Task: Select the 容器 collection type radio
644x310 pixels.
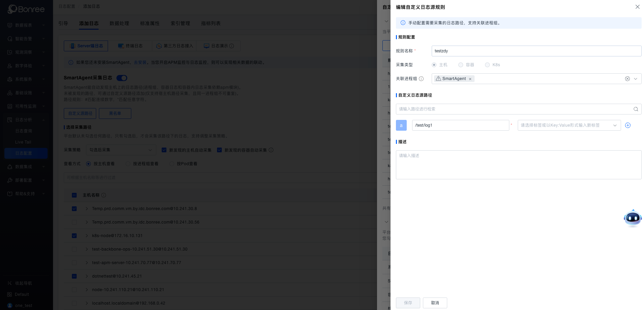Action: coord(460,64)
